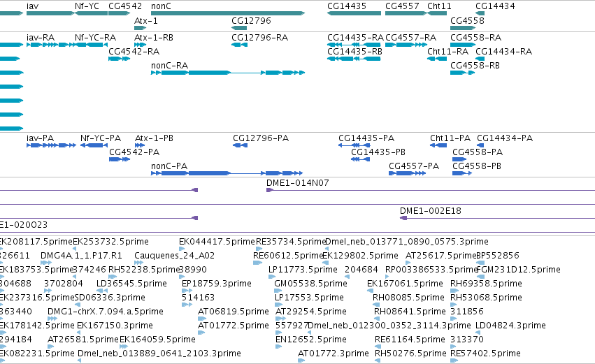The width and height of the screenshot is (595, 364).
Task: Select the SD06336.3prime read
Action: [x=110, y=298]
